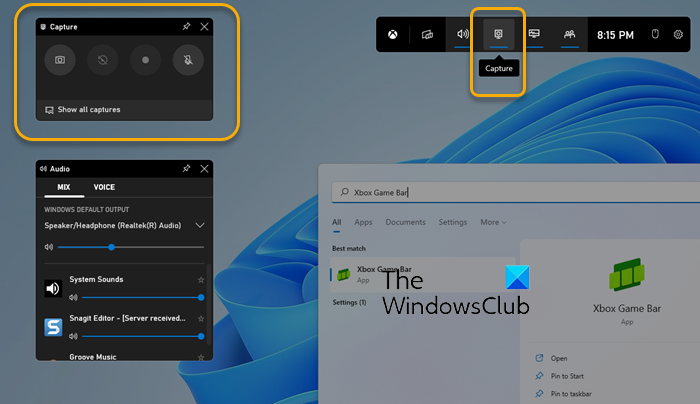Viewport: 700px width, 404px height.
Task: Select the Apps search filter tab
Action: pos(363,222)
